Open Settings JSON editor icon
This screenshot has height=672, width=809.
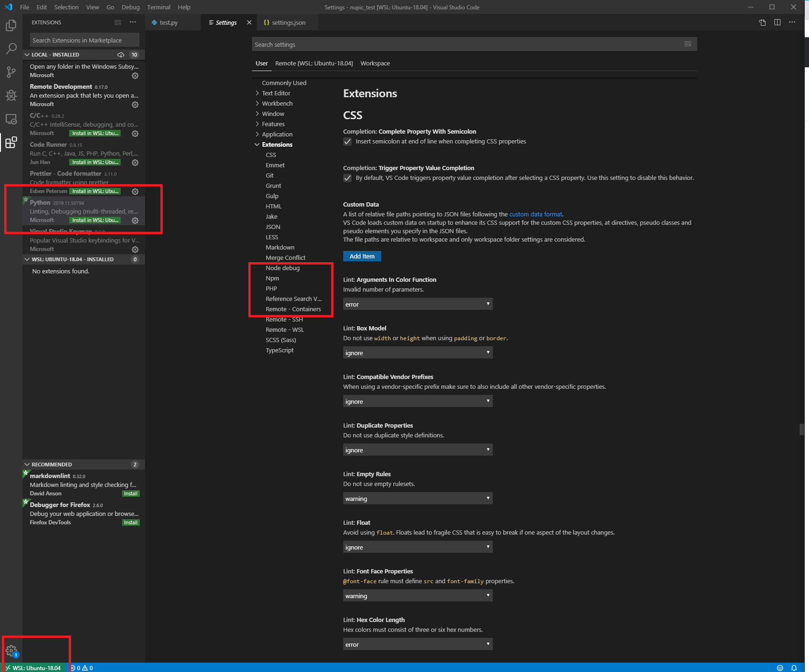click(x=762, y=22)
